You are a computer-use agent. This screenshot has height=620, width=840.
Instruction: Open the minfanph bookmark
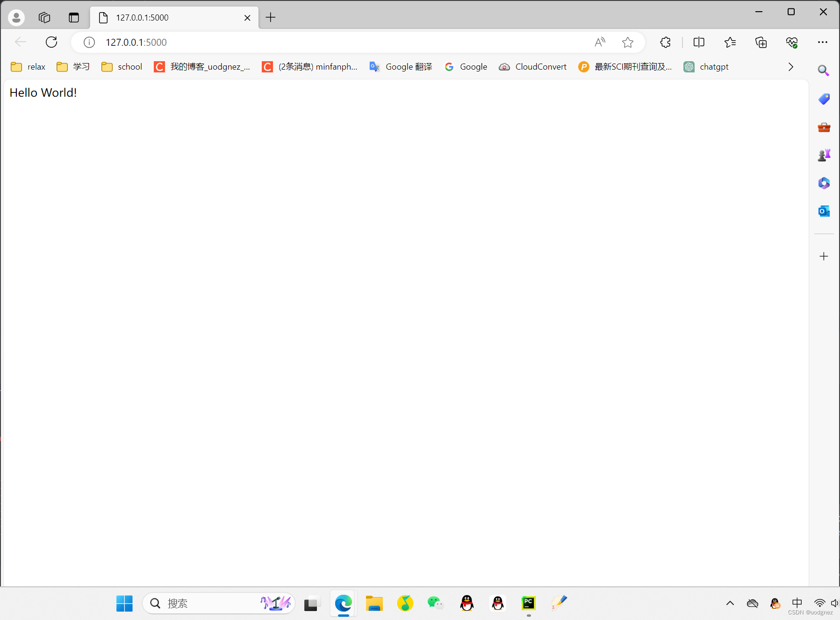pyautogui.click(x=309, y=67)
